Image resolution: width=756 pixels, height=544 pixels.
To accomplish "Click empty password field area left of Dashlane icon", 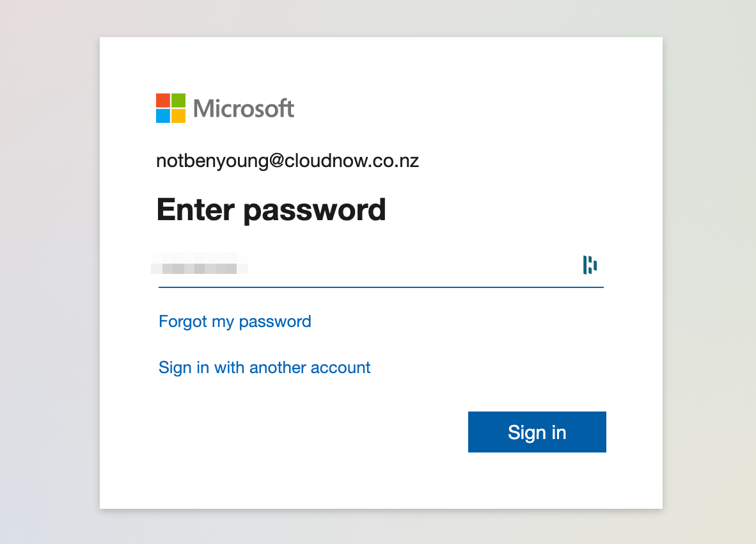I will coord(414,265).
